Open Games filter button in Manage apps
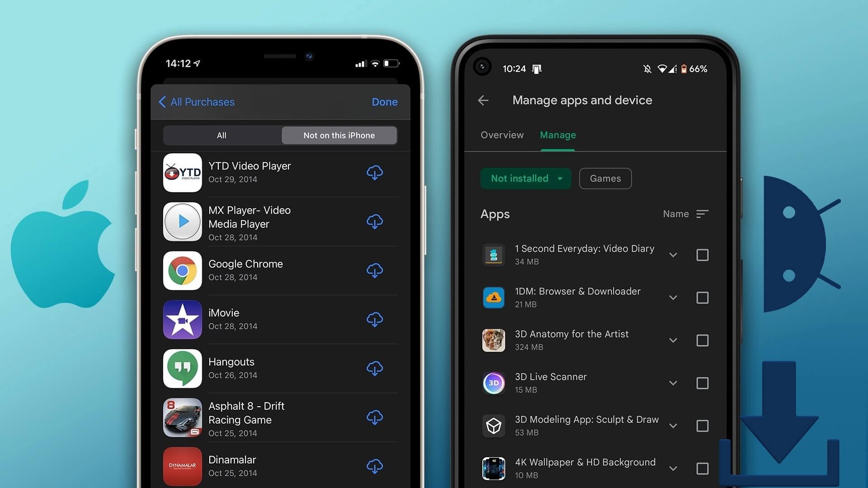The width and height of the screenshot is (868, 488). pos(605,178)
